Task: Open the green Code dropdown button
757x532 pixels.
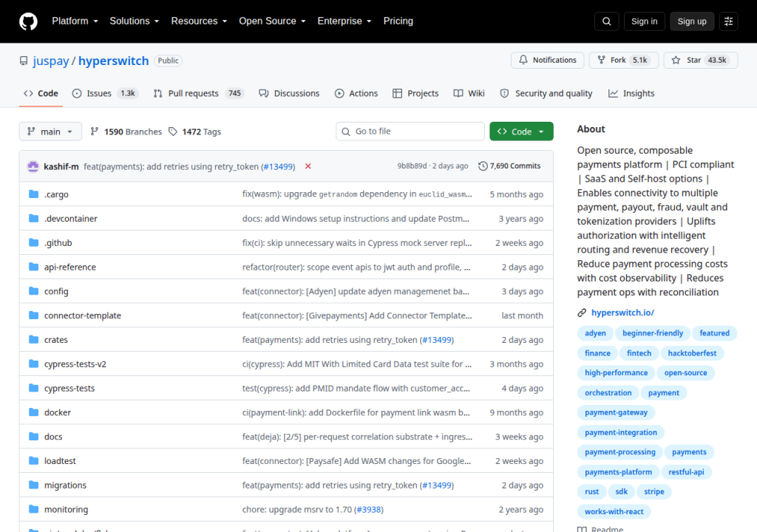Action: 521,132
